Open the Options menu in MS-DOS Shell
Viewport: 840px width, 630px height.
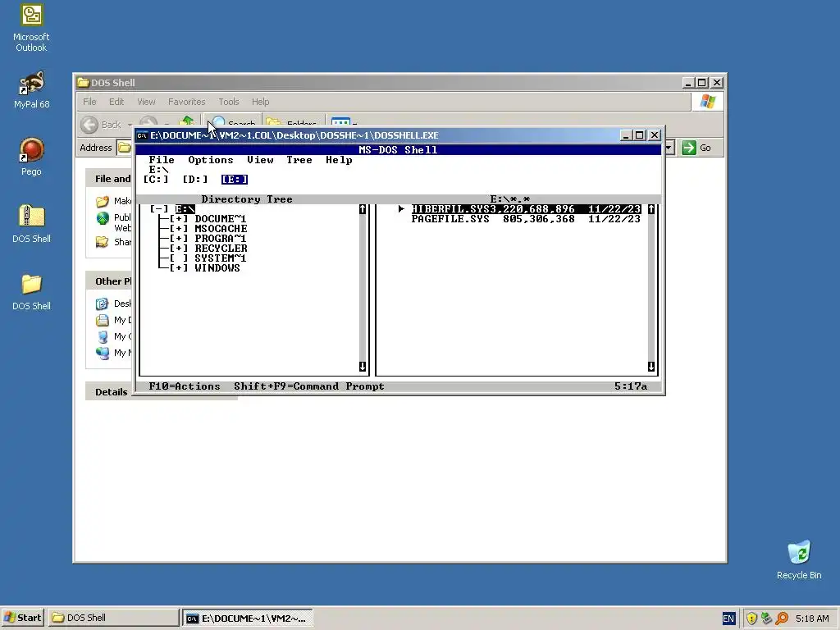pos(211,160)
